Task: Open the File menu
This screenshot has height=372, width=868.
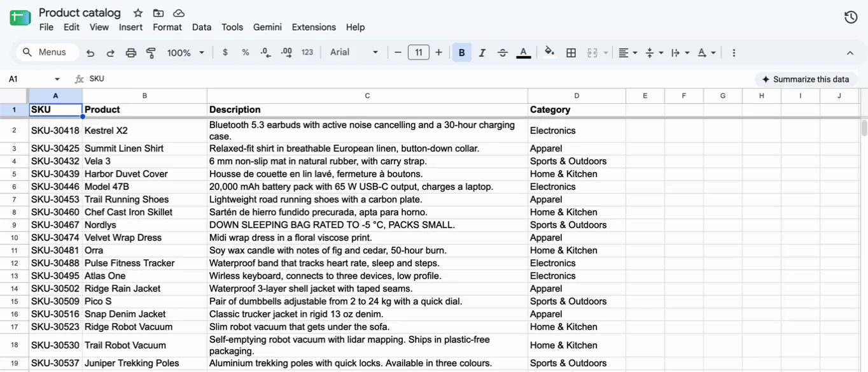Action: click(x=46, y=27)
